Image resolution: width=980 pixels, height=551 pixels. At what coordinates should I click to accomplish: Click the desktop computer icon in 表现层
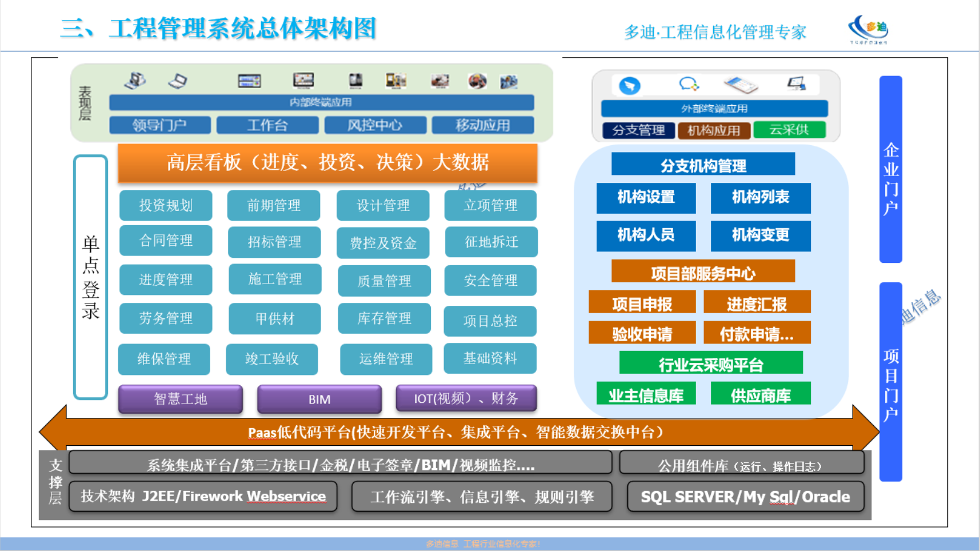(135, 80)
